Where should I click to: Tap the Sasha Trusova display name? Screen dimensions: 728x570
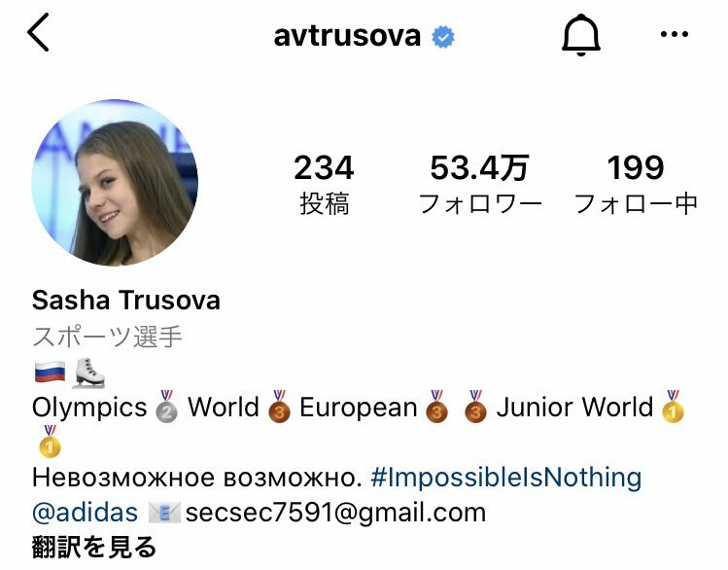(x=125, y=301)
